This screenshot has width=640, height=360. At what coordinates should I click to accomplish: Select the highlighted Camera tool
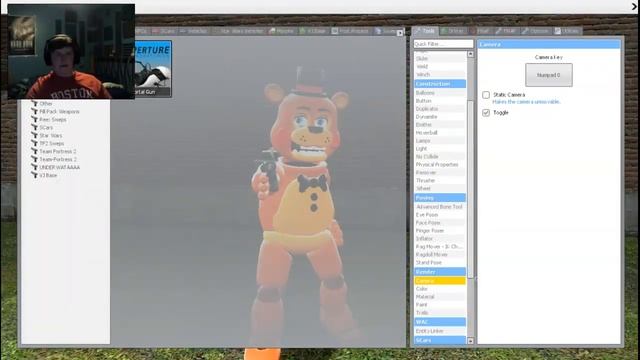click(x=440, y=281)
